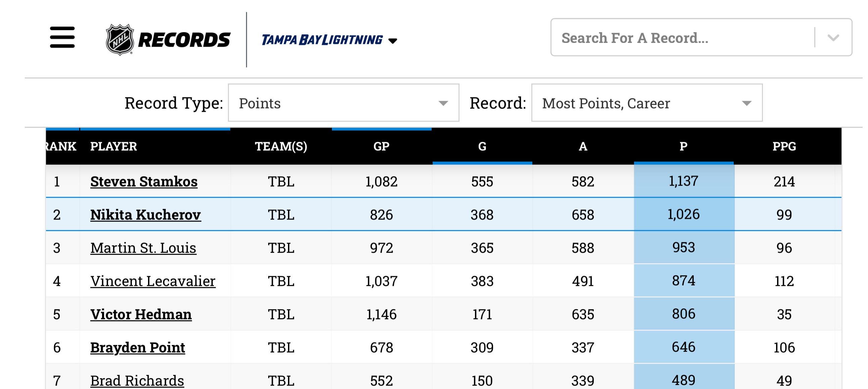Image resolution: width=868 pixels, height=389 pixels.
Task: Sort by the PLAYER column header
Action: pos(113,147)
